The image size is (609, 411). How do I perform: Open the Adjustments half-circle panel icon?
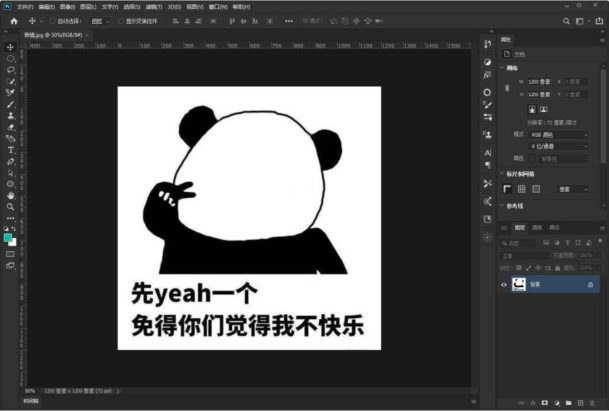click(x=488, y=62)
